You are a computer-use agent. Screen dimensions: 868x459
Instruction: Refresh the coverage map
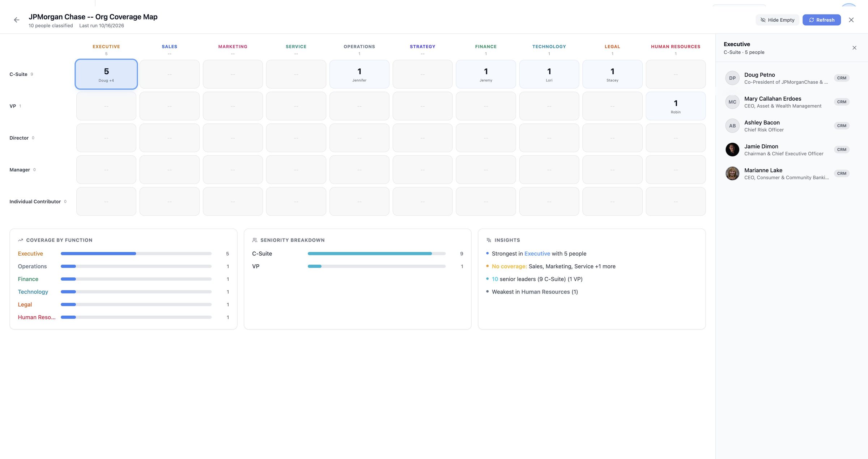(x=821, y=20)
